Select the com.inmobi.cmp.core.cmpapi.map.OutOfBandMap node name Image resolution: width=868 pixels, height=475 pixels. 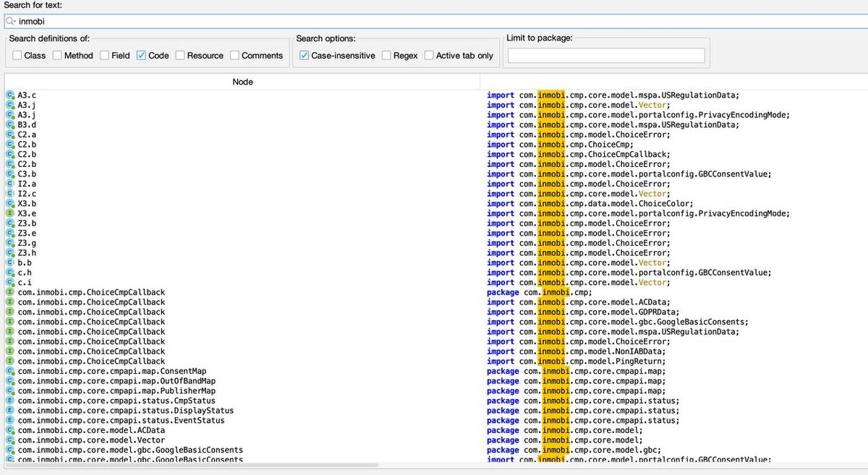click(116, 381)
